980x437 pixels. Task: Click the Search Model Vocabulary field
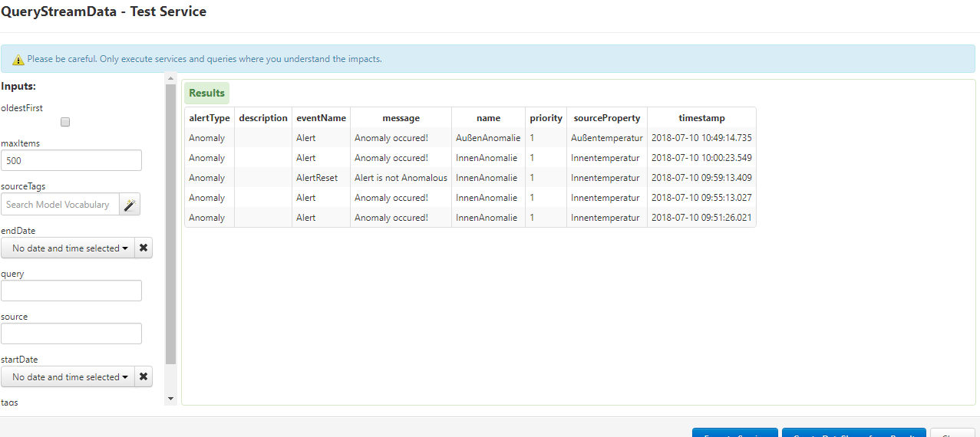click(x=60, y=205)
